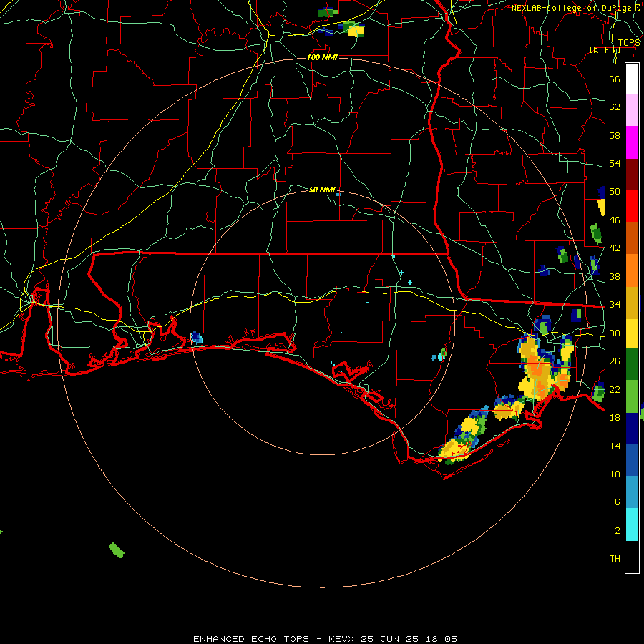Click the "K FT" units label
This screenshot has height=644, width=644.
[605, 49]
